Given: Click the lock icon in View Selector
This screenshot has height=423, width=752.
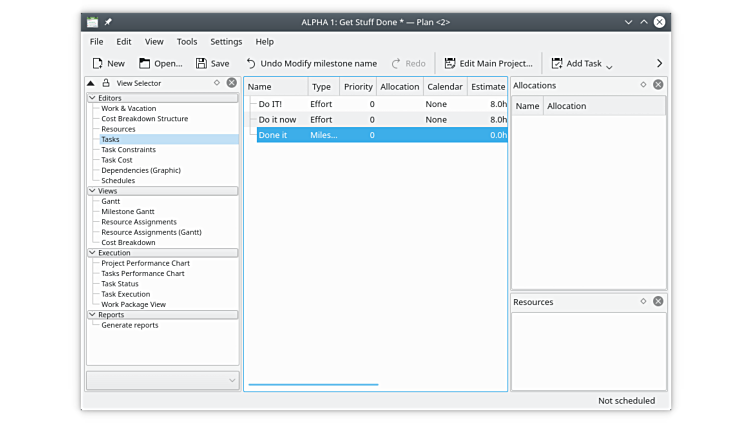Looking at the screenshot, I should tap(106, 84).
